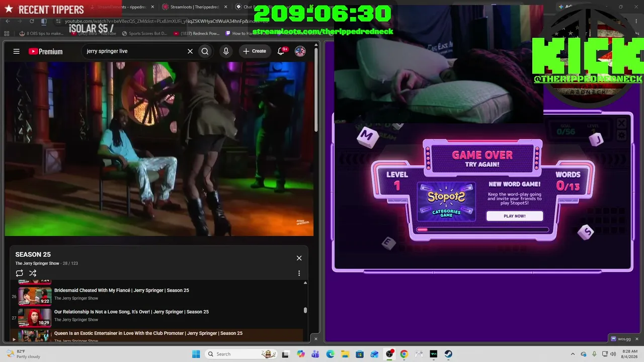644x362 pixels.
Task: Open playlist more options menu
Action: pos(299,273)
